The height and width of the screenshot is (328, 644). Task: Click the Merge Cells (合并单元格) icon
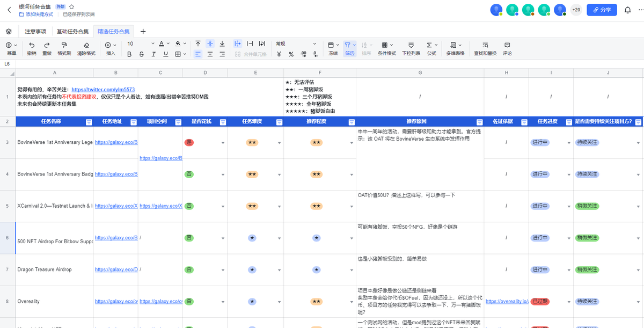click(238, 54)
